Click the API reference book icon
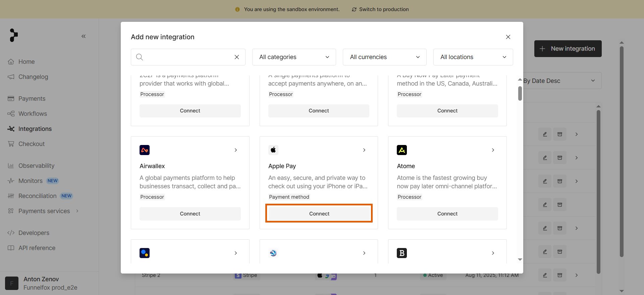Viewport: 644px width, 295px height. pyautogui.click(x=11, y=248)
